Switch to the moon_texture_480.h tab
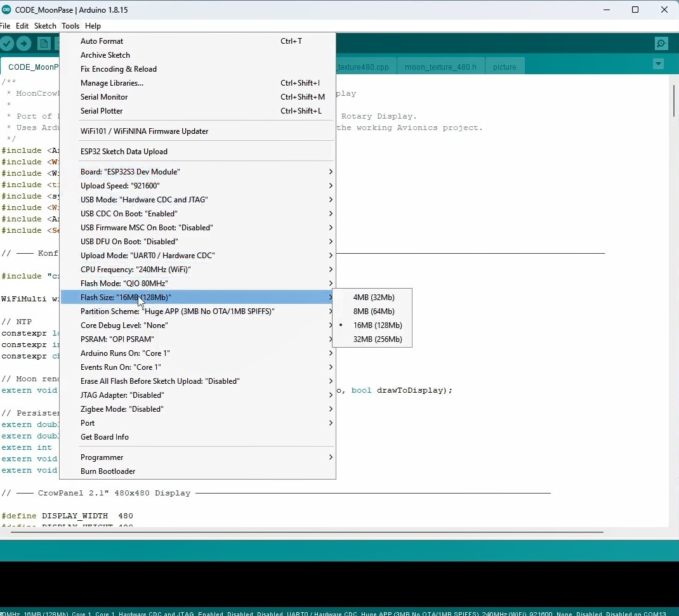 pyautogui.click(x=440, y=67)
